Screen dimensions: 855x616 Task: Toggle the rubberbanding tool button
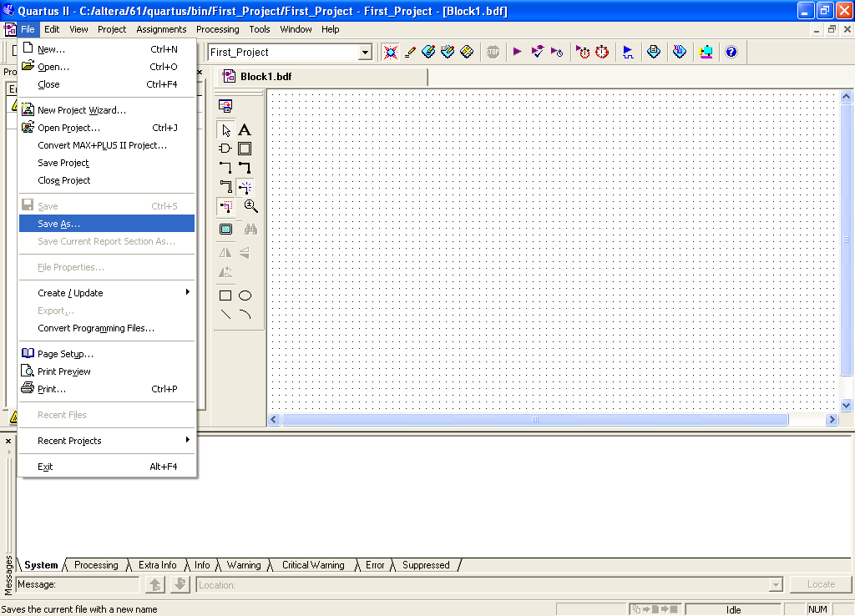245,187
